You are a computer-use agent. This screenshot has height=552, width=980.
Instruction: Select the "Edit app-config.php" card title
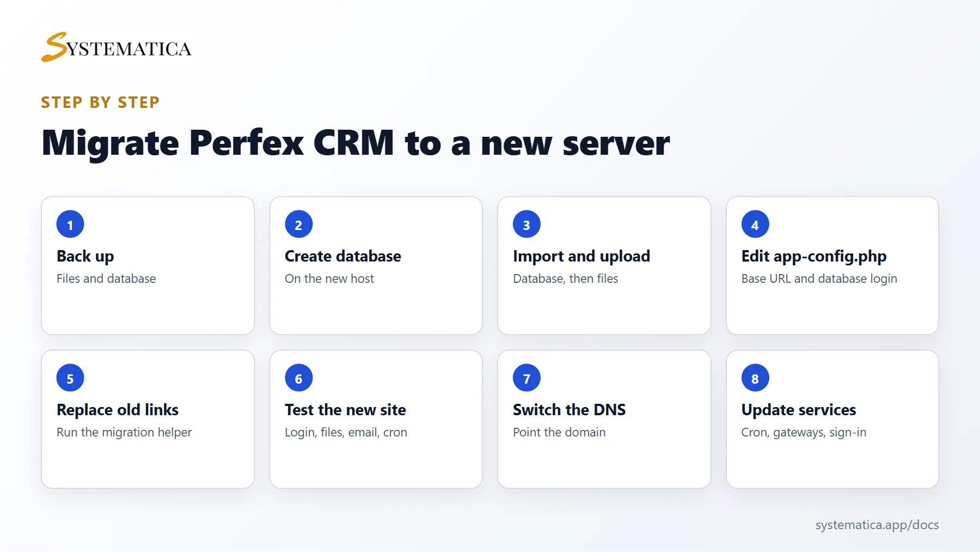(x=814, y=256)
